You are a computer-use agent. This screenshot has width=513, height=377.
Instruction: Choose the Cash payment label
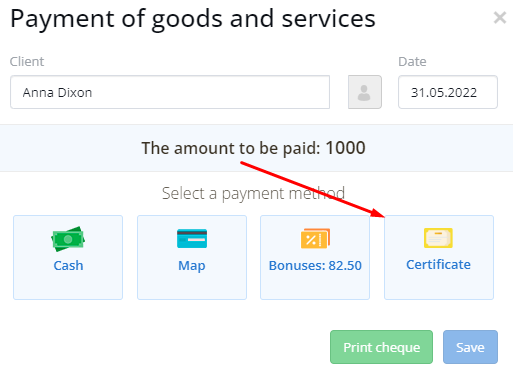point(68,265)
